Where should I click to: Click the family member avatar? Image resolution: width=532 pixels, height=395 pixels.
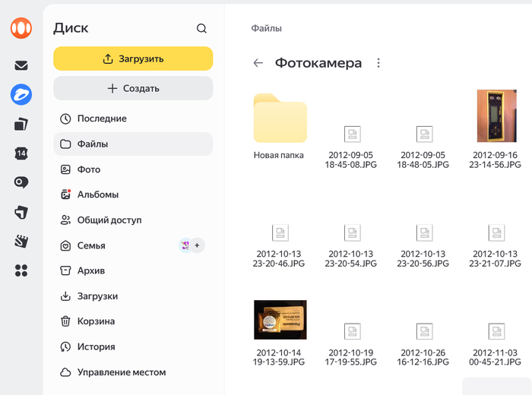(x=185, y=245)
